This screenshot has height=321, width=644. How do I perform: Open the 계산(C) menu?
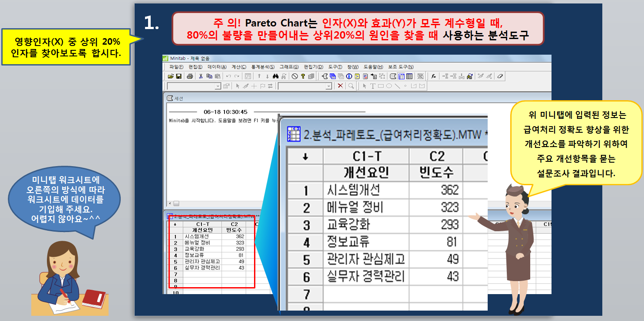pyautogui.click(x=239, y=67)
